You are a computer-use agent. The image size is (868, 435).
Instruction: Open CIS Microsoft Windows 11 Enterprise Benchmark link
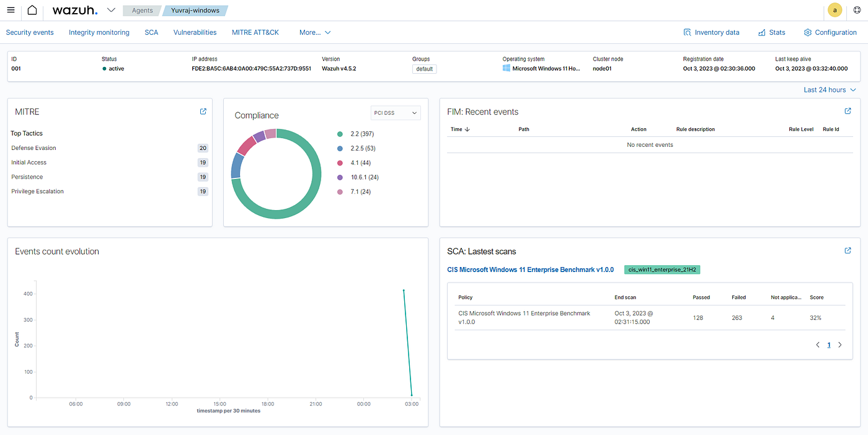pos(530,270)
